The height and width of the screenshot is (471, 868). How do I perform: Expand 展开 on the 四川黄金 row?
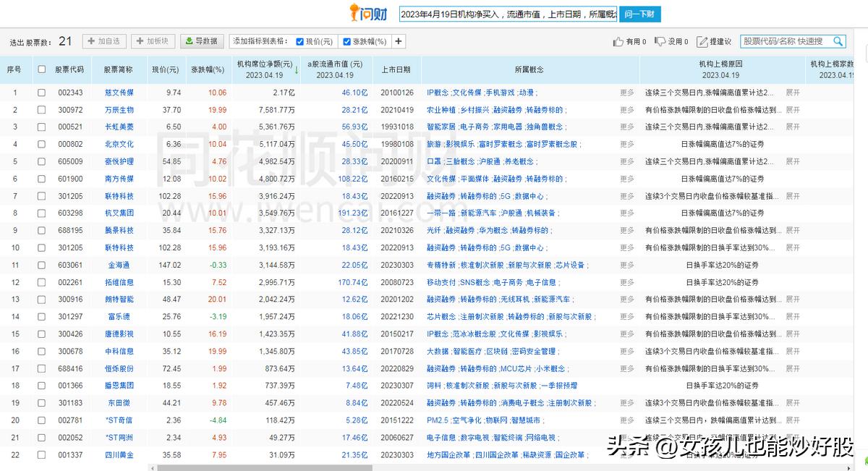(x=791, y=454)
